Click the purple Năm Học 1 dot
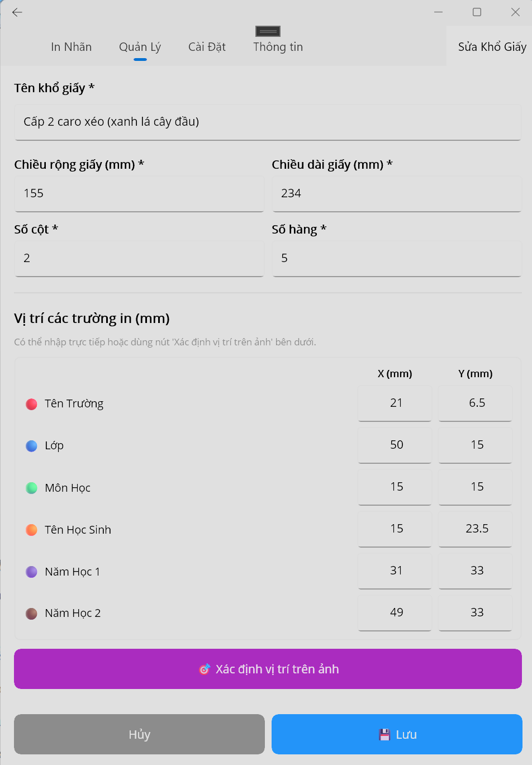Image resolution: width=532 pixels, height=765 pixels. point(31,572)
